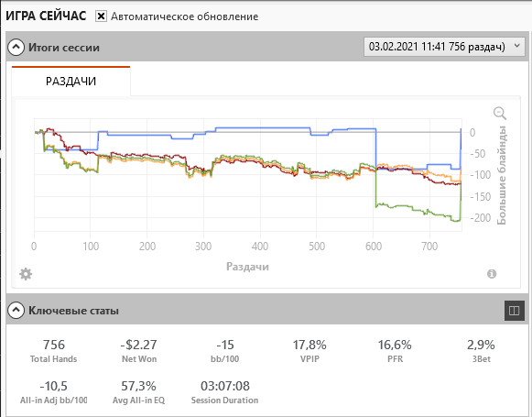Click the bb/100 stat value -15
The height and width of the screenshot is (417, 532).
[x=225, y=345]
